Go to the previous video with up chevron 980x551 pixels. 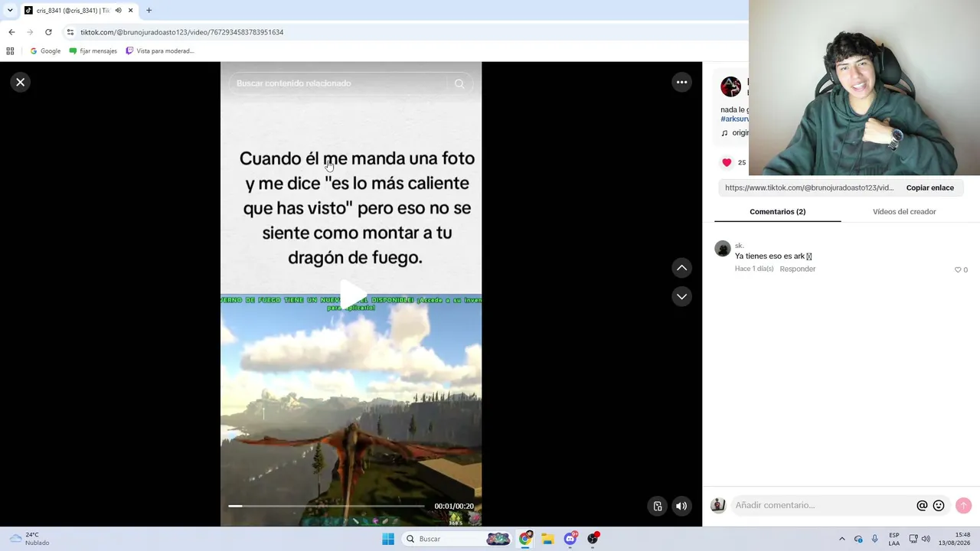click(x=681, y=268)
